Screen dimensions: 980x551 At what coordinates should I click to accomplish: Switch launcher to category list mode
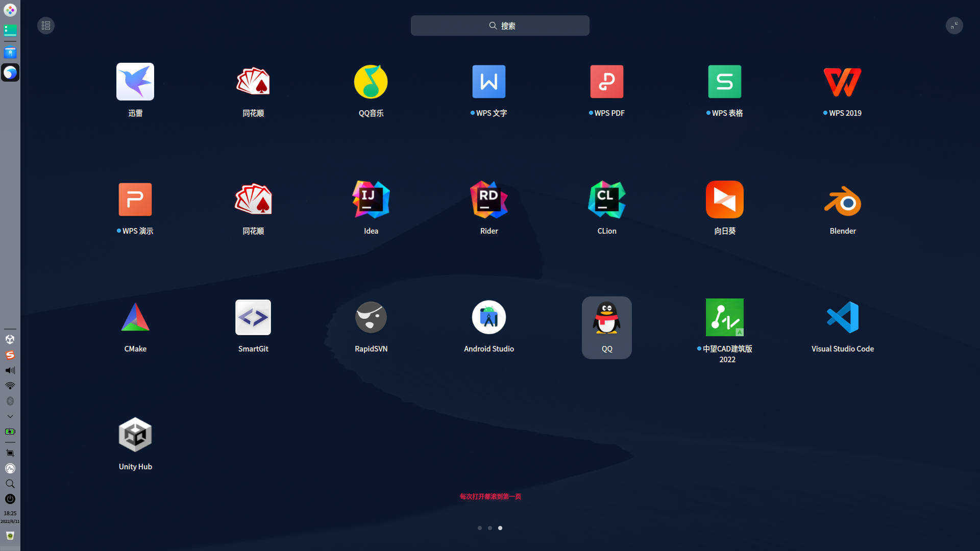coord(46,26)
